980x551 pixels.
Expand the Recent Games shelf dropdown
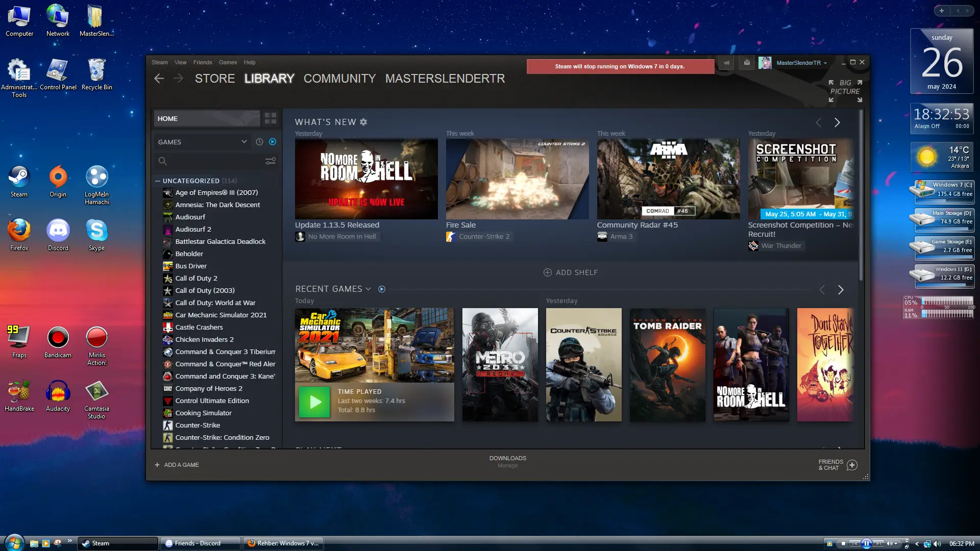pos(368,289)
